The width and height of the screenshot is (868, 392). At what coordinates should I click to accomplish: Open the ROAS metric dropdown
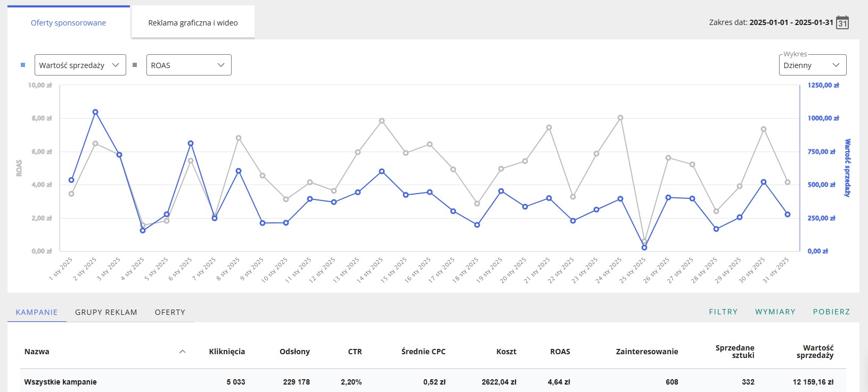tap(189, 65)
